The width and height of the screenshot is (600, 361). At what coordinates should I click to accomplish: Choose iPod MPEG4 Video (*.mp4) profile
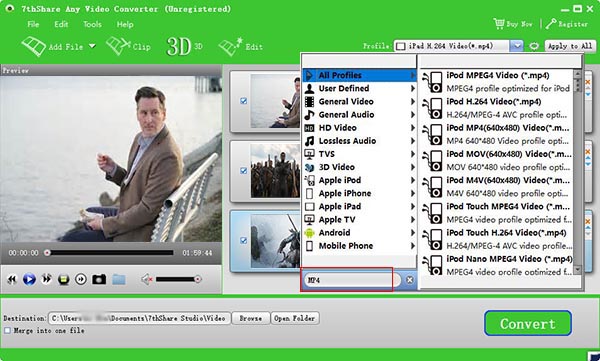coord(497,82)
